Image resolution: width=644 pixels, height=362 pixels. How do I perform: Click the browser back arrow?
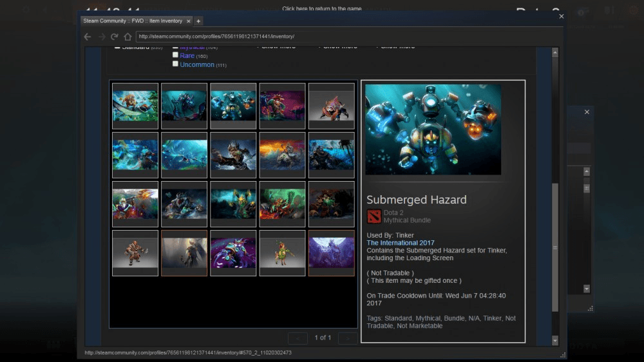pyautogui.click(x=88, y=37)
